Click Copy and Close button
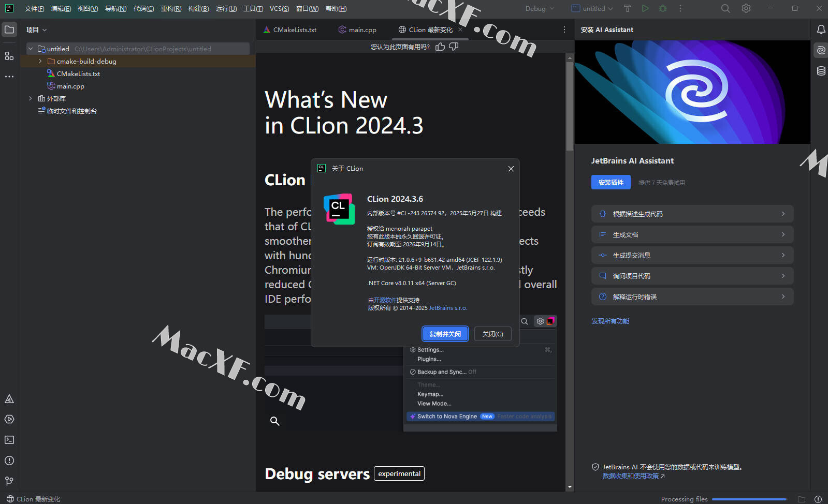 [x=445, y=334]
